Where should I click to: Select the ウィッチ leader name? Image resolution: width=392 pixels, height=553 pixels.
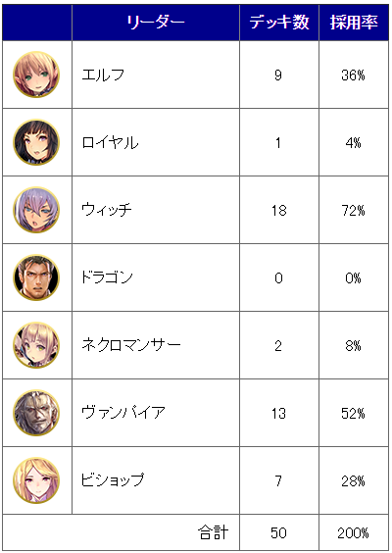click(x=107, y=210)
